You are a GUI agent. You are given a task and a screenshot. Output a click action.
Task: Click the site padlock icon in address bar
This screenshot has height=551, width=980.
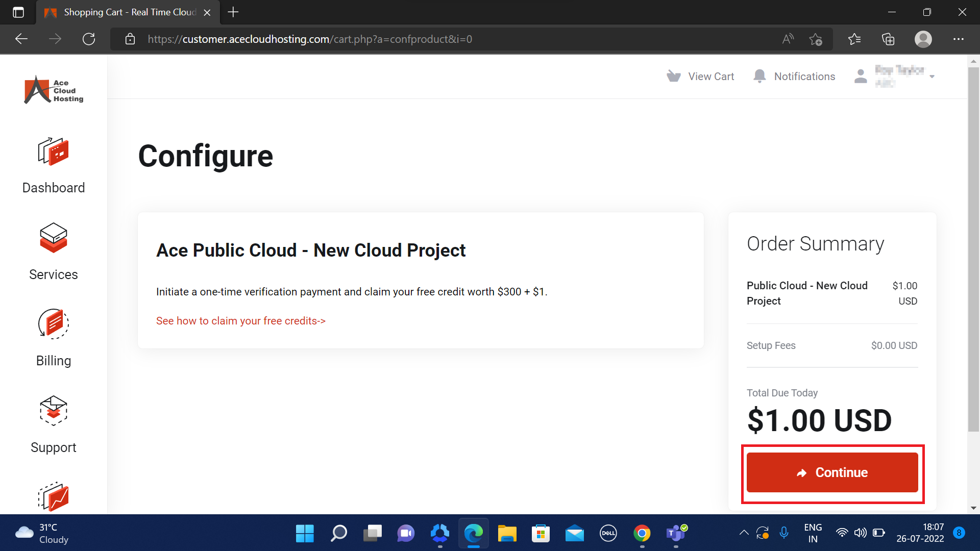pos(130,39)
